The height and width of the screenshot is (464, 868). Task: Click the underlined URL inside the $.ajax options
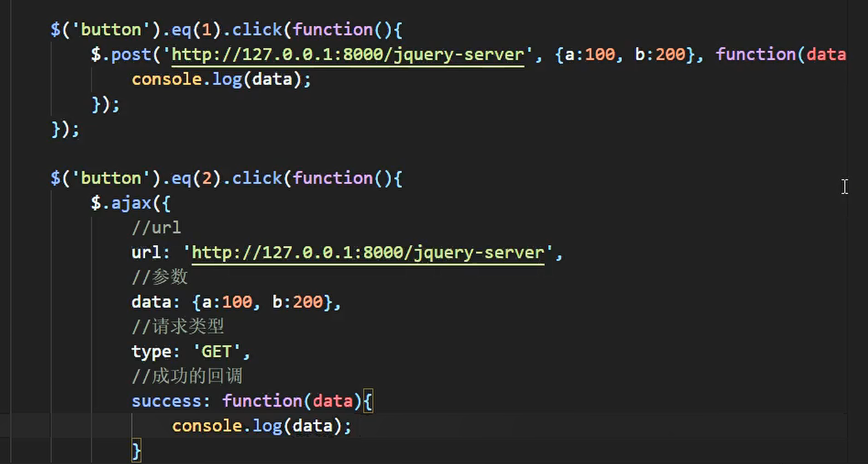[368, 252]
